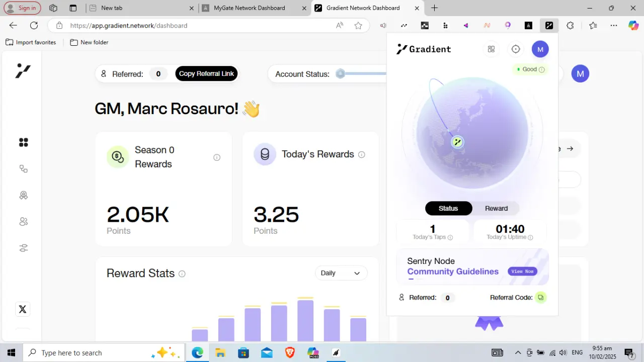
Task: Click the Sign in button
Action: (x=23, y=8)
